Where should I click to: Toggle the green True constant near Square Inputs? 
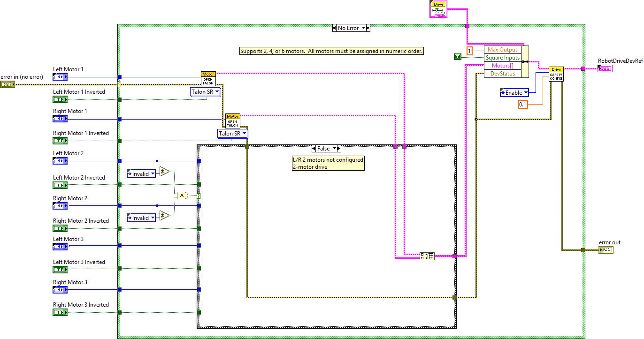pyautogui.click(x=458, y=56)
